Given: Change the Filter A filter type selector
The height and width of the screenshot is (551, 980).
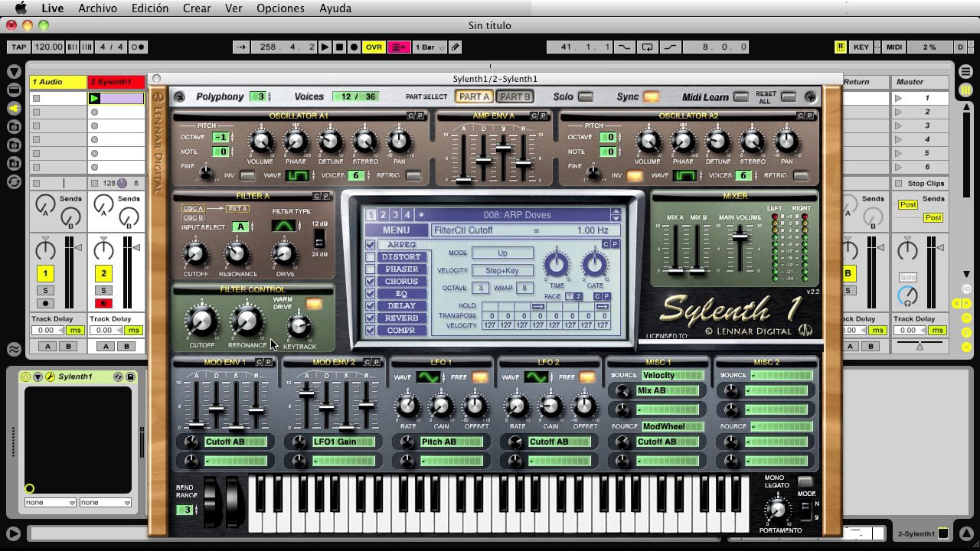Looking at the screenshot, I should click(x=283, y=226).
